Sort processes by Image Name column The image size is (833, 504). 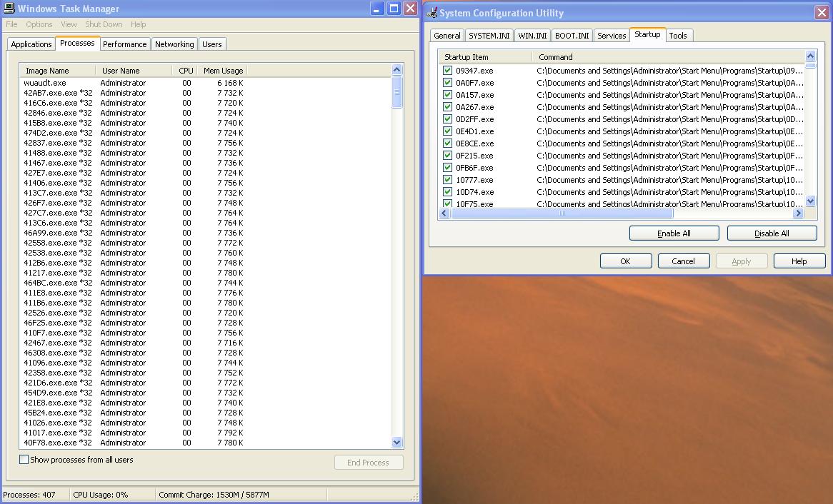(x=57, y=71)
